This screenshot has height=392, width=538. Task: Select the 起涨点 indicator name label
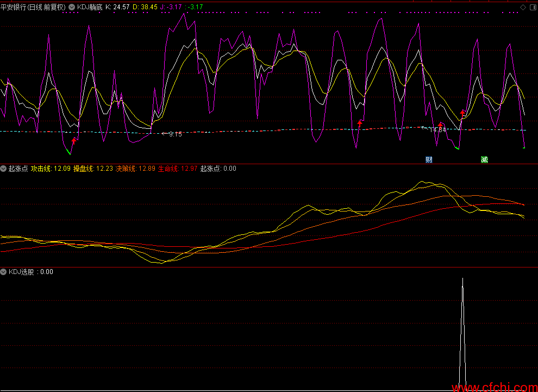pyautogui.click(x=18, y=169)
